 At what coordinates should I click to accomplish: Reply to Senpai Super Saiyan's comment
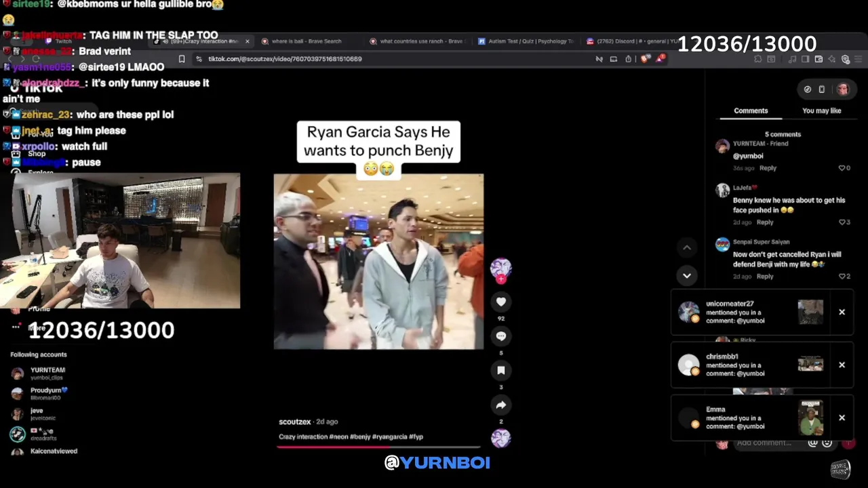click(765, 277)
